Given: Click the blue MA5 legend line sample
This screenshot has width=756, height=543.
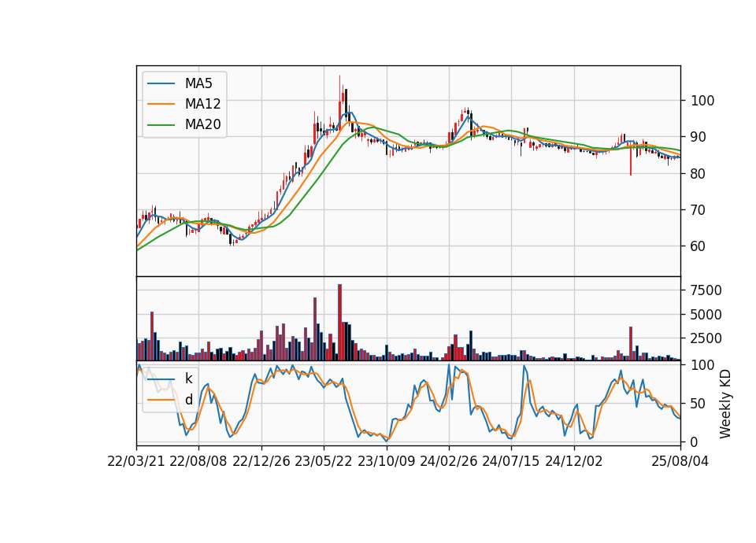Looking at the screenshot, I should pos(161,84).
